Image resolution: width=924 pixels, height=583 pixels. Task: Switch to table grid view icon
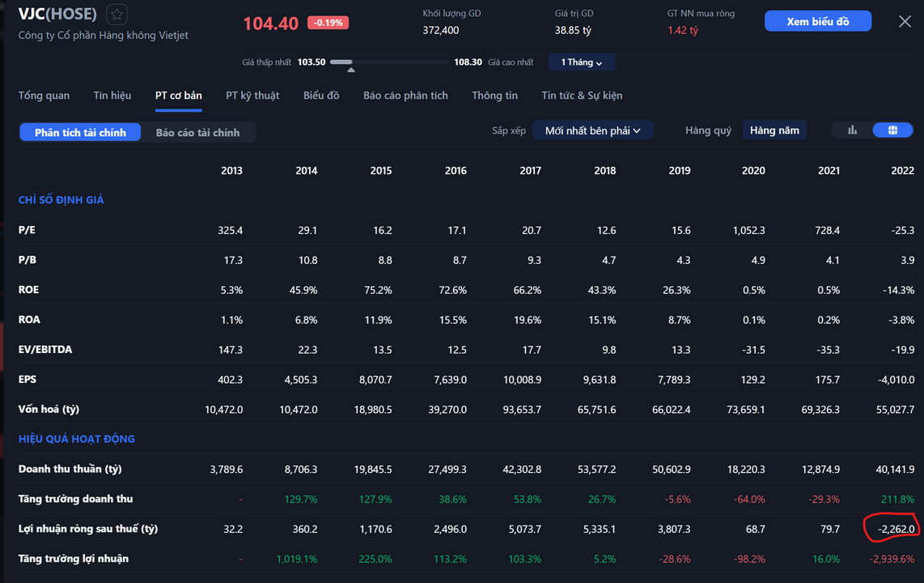click(892, 130)
